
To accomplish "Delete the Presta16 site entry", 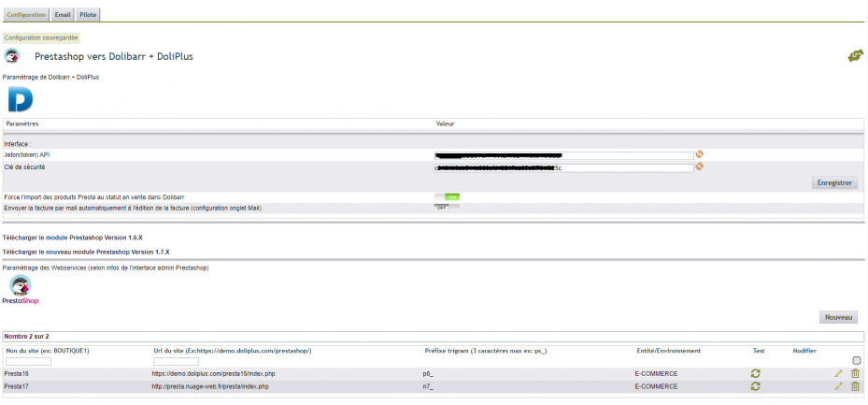I will tap(855, 374).
